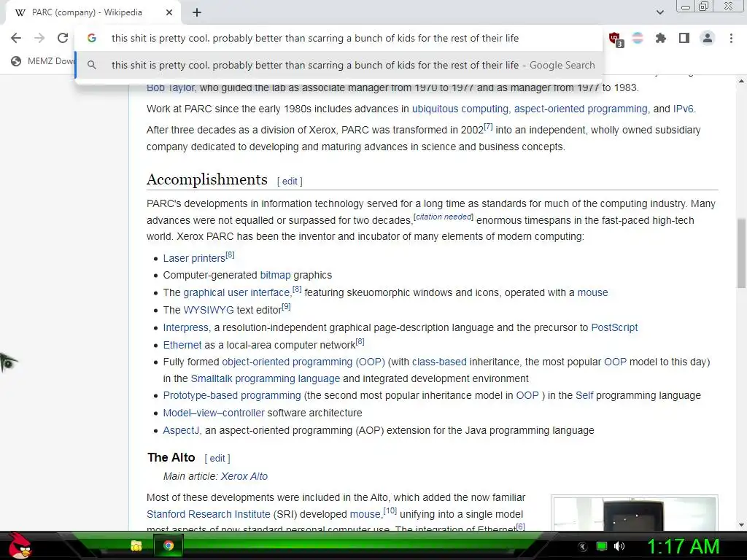Follow the PostScript link

(614, 327)
